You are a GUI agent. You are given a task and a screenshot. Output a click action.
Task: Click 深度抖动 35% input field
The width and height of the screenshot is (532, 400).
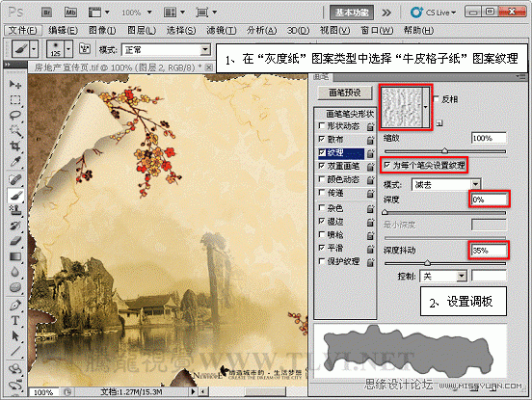point(489,251)
